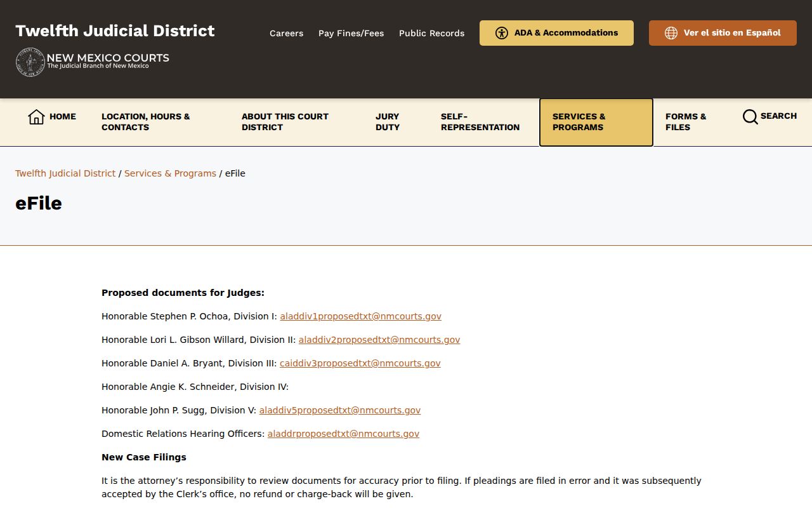812x508 pixels.
Task: Click the attorney's responsibility paragraph
Action: point(402,487)
